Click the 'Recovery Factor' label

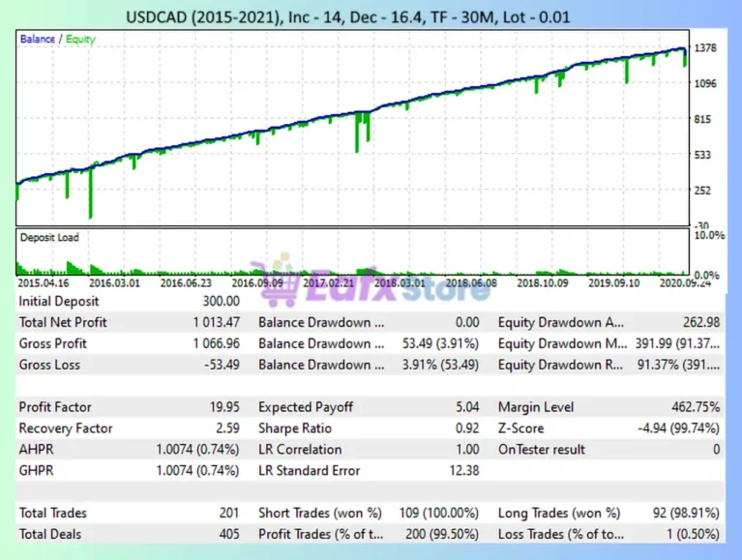(x=66, y=428)
